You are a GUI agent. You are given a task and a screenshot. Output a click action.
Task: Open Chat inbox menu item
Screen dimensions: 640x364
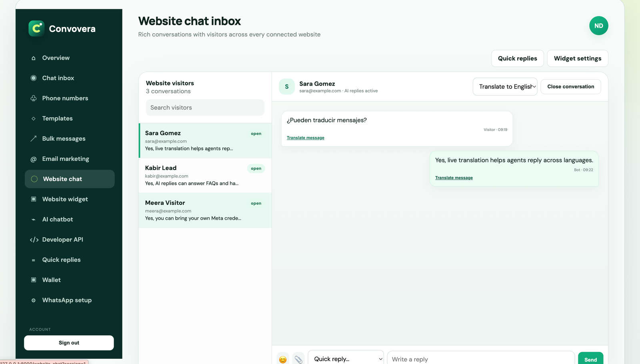70,78
